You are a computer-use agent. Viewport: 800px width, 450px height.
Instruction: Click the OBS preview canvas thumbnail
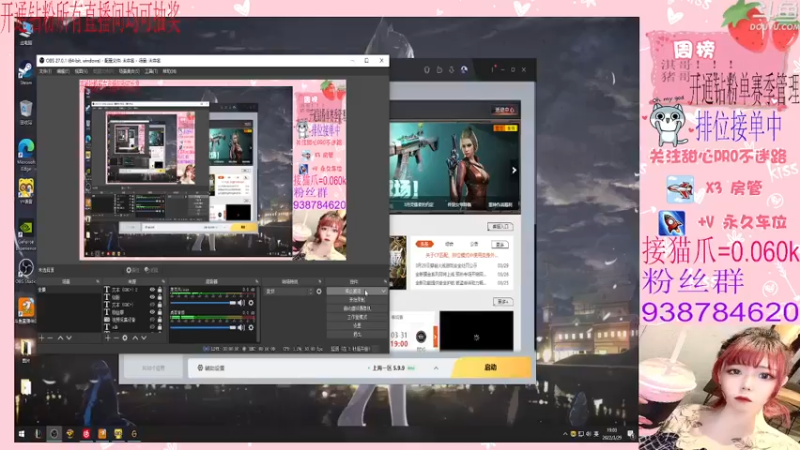coord(213,169)
